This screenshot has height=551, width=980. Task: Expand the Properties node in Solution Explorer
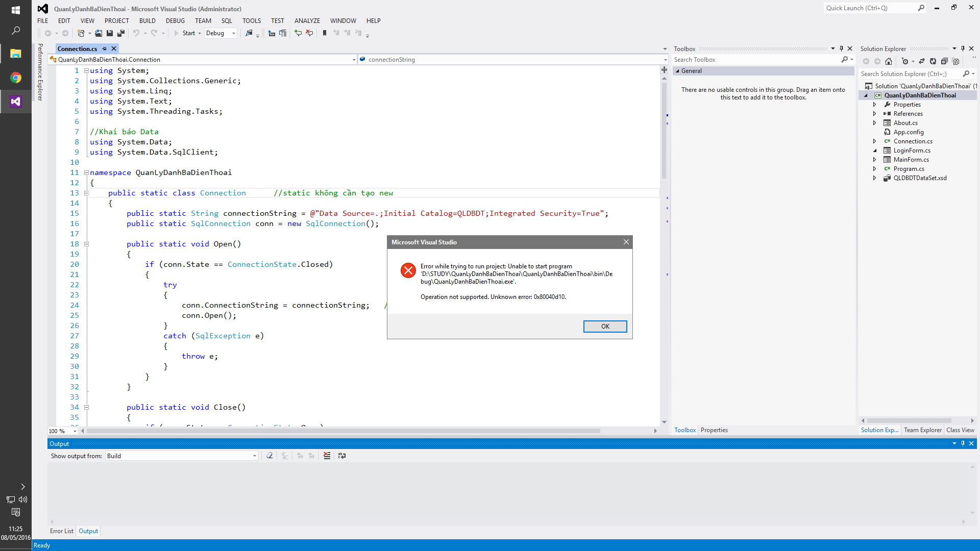874,105
